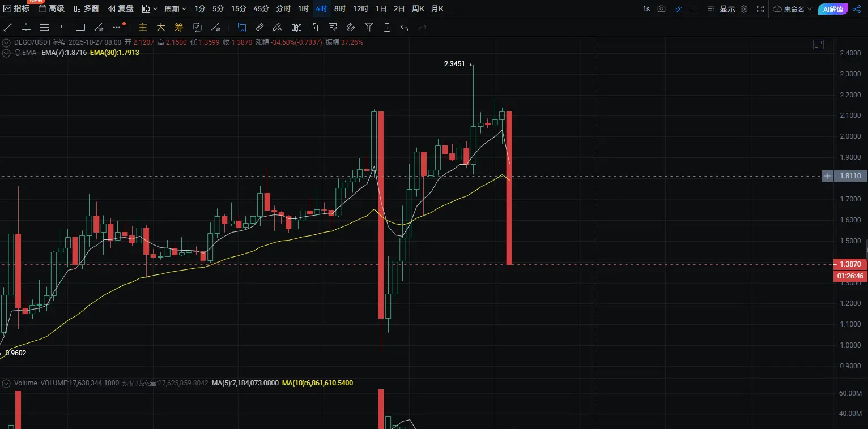Viewport: 868px width, 429px height.
Task: Select the eraser-style pen tool
Action: [x=278, y=27]
